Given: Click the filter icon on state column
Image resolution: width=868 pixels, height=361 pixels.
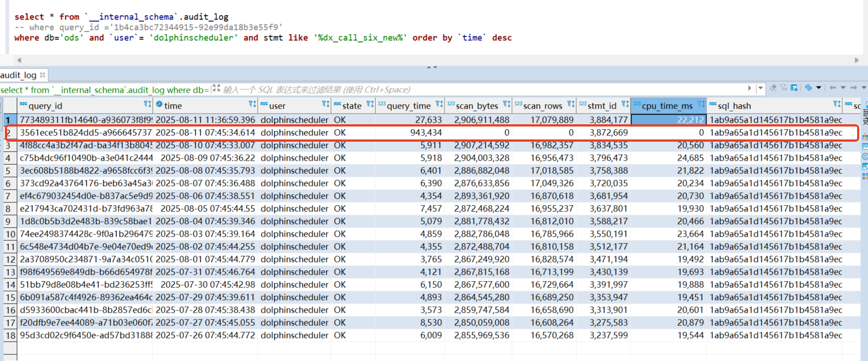Looking at the screenshot, I should click(x=370, y=104).
